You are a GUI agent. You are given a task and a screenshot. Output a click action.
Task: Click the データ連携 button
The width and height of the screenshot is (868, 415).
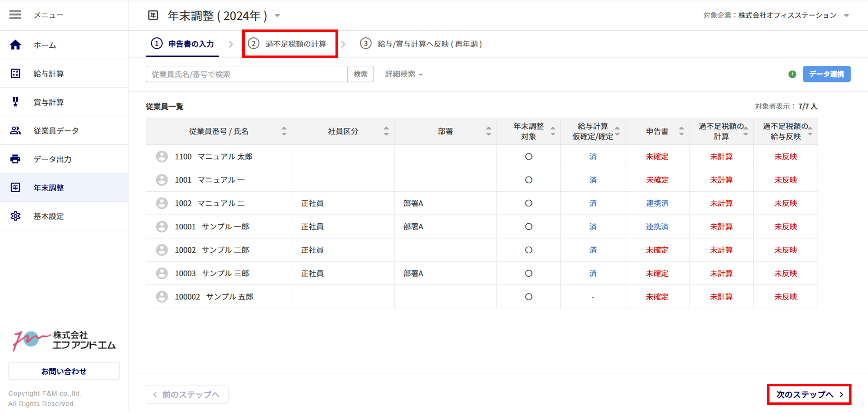pos(826,74)
